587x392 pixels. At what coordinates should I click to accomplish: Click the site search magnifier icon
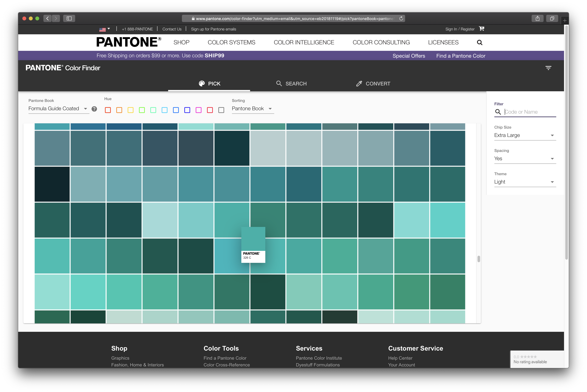point(479,43)
